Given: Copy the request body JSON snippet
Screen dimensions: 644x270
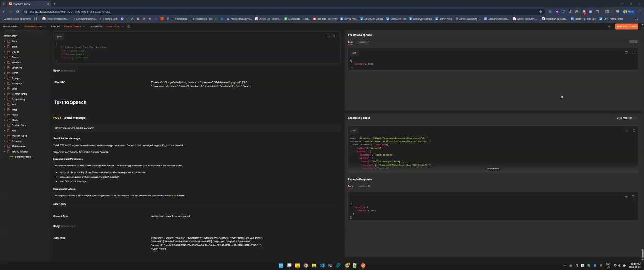Looking at the screenshot, I should coord(336,36).
